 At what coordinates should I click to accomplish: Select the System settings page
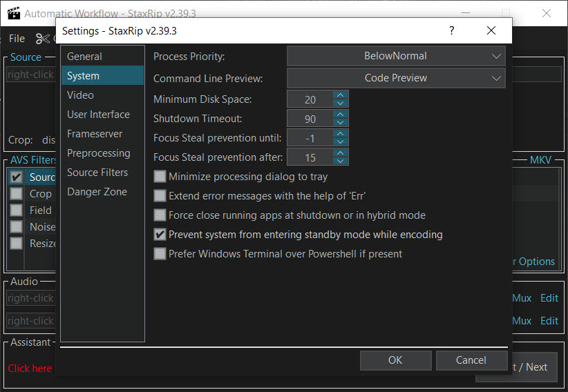click(x=102, y=76)
